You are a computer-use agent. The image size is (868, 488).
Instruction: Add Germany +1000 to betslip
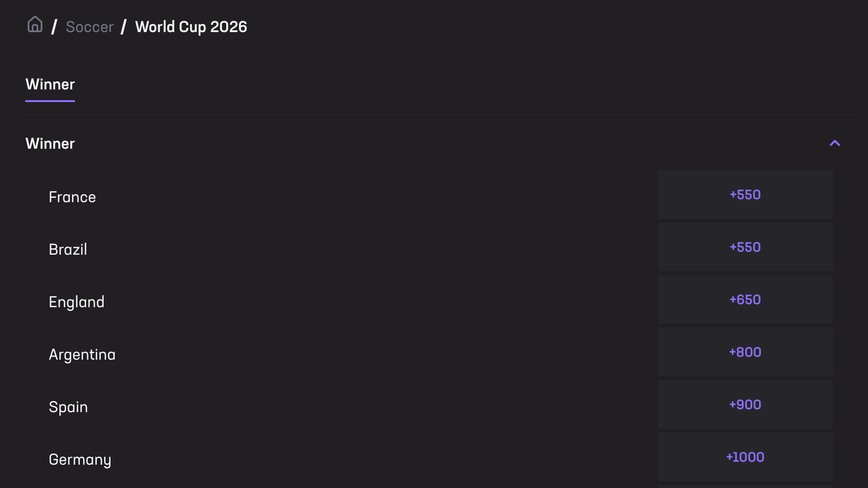[x=745, y=457]
